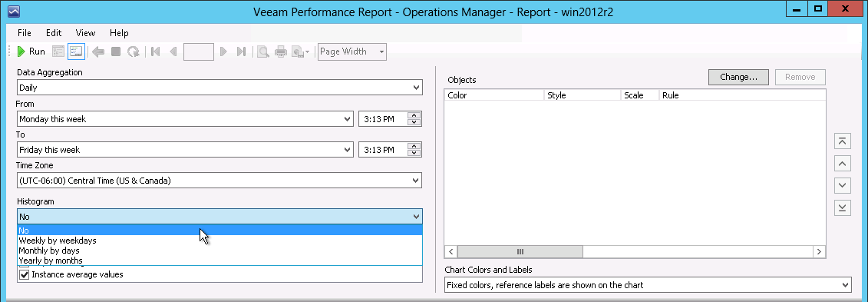The image size is (868, 302).
Task: Open Chart Colors and Labels dropdown
Action: click(648, 285)
